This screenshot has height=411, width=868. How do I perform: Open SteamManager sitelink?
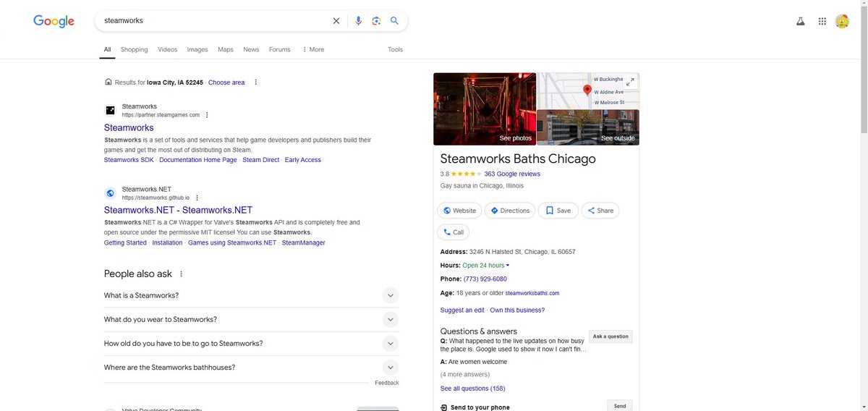tap(304, 242)
